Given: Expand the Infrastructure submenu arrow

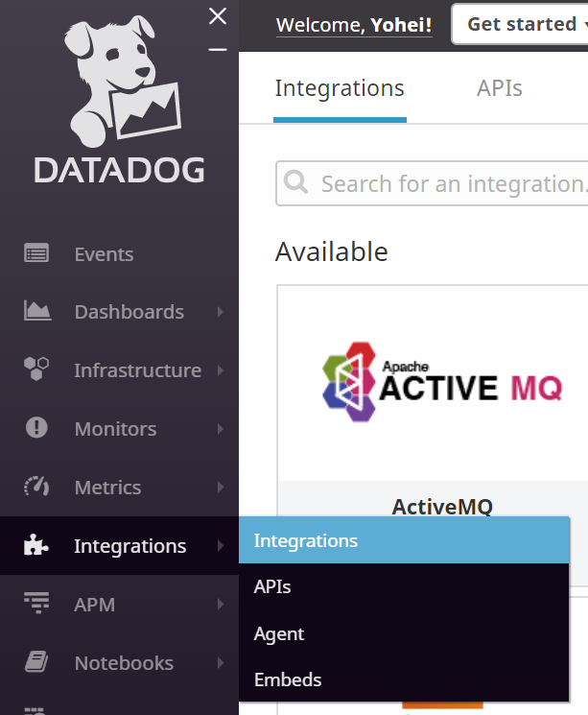Looking at the screenshot, I should point(221,370).
